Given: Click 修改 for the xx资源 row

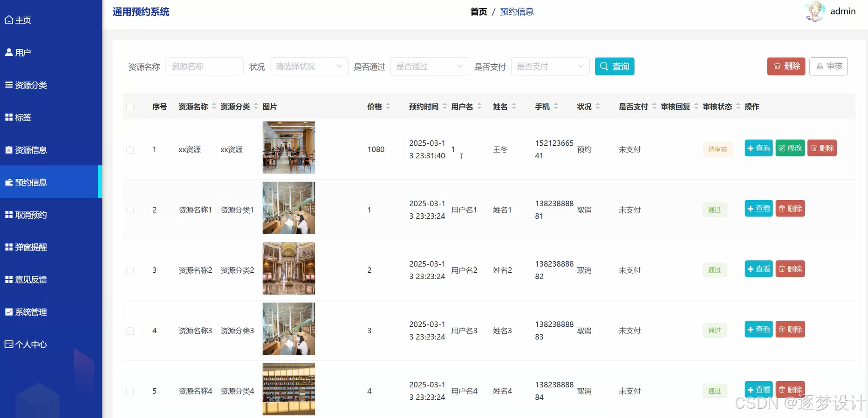Looking at the screenshot, I should 790,148.
